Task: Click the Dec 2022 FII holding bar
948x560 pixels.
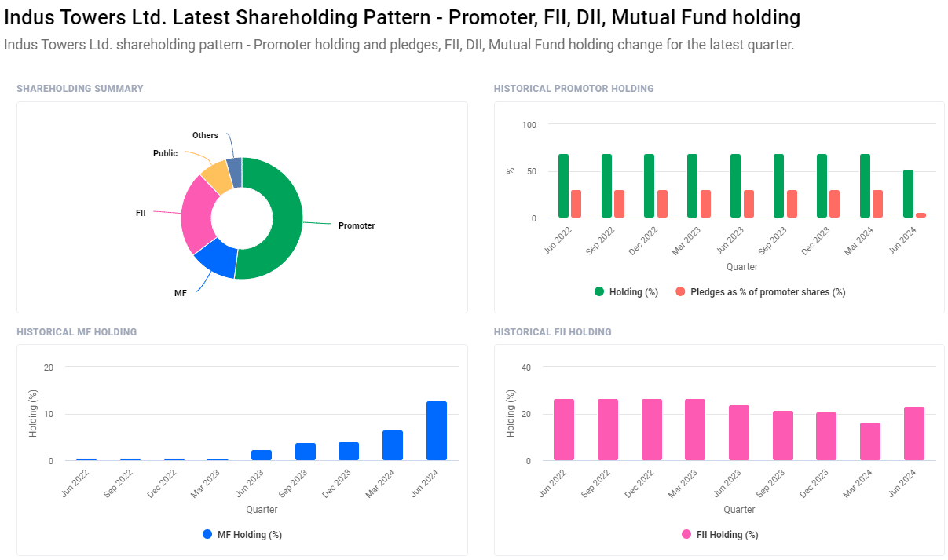Action: click(x=652, y=430)
